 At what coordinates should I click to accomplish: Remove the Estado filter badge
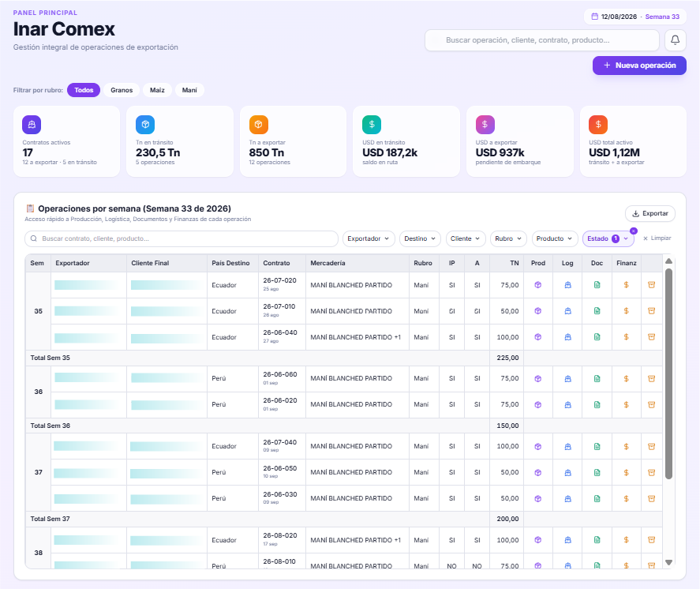(634, 231)
